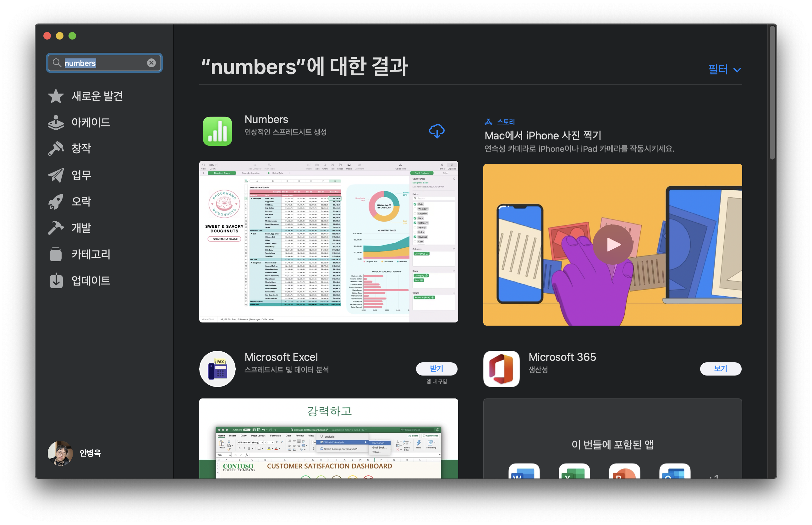Click 받기 button for Microsoft Excel
This screenshot has height=525, width=812.
coord(436,369)
